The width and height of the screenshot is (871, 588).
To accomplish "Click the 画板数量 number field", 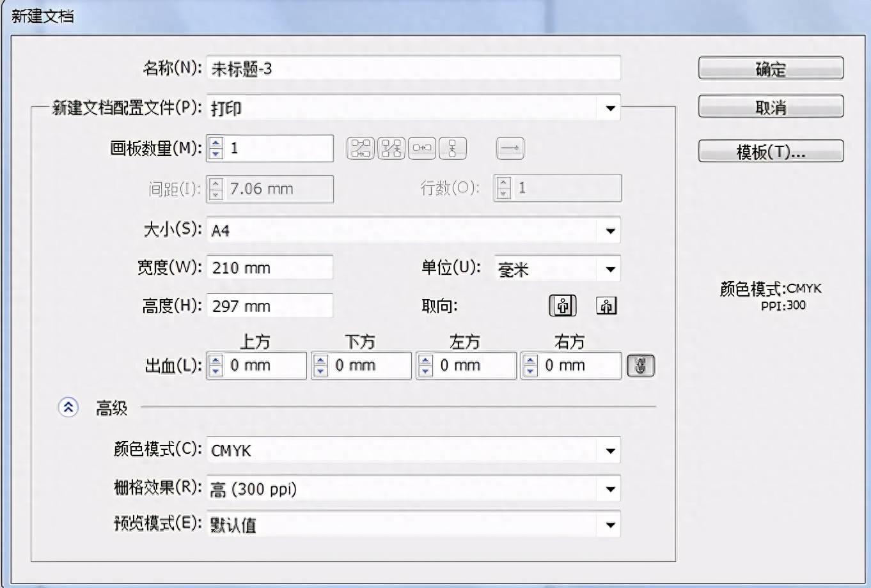I will tap(279, 148).
